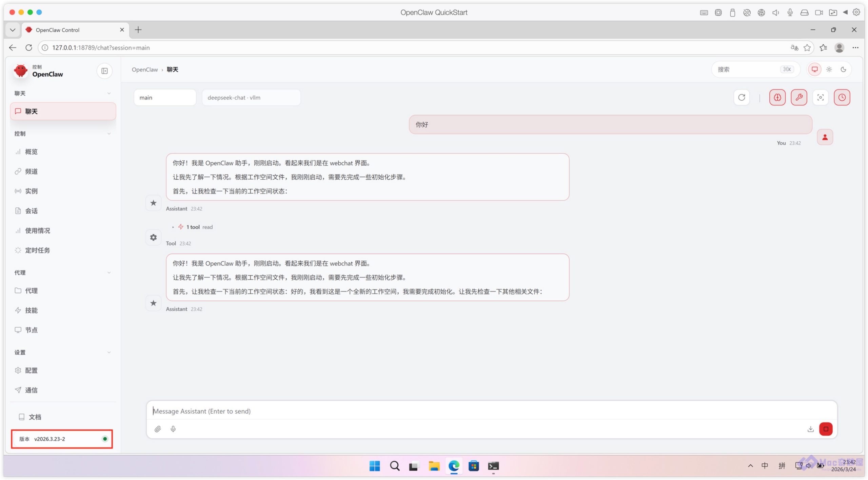Switch to dark theme moon icon
This screenshot has width=868, height=480.
[x=844, y=69]
